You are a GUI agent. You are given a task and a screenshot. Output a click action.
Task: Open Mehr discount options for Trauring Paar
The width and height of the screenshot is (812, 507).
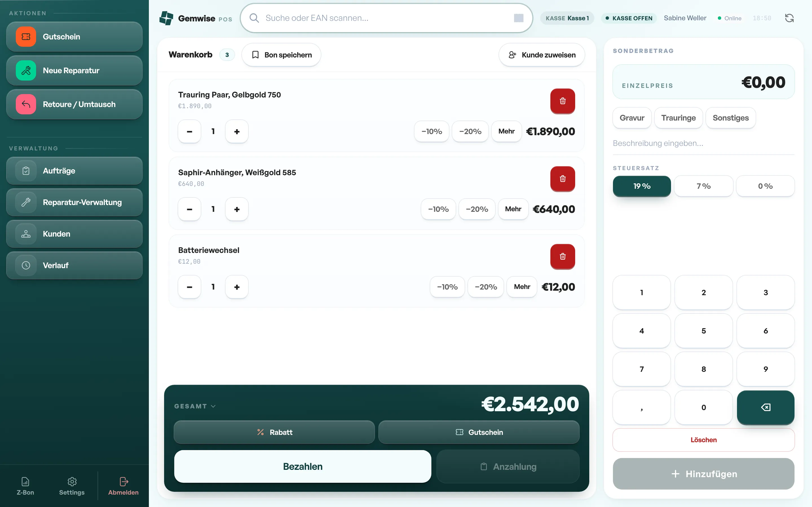pyautogui.click(x=506, y=132)
